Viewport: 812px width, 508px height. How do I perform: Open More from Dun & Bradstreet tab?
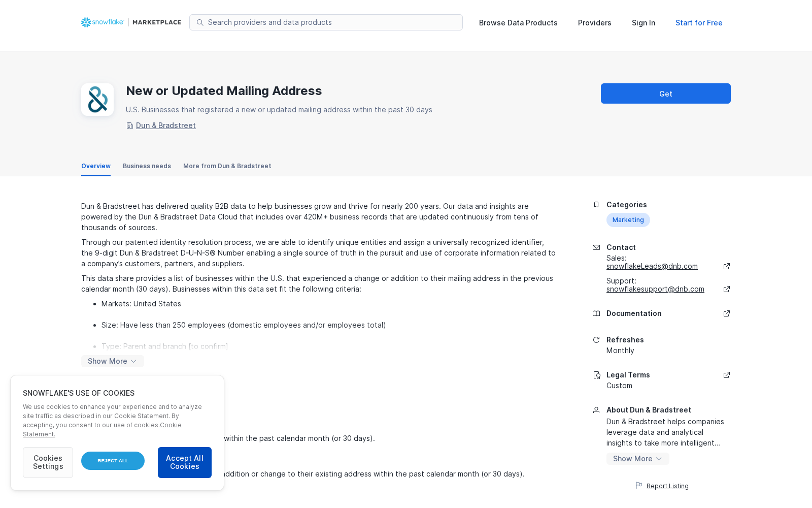pos(227,166)
